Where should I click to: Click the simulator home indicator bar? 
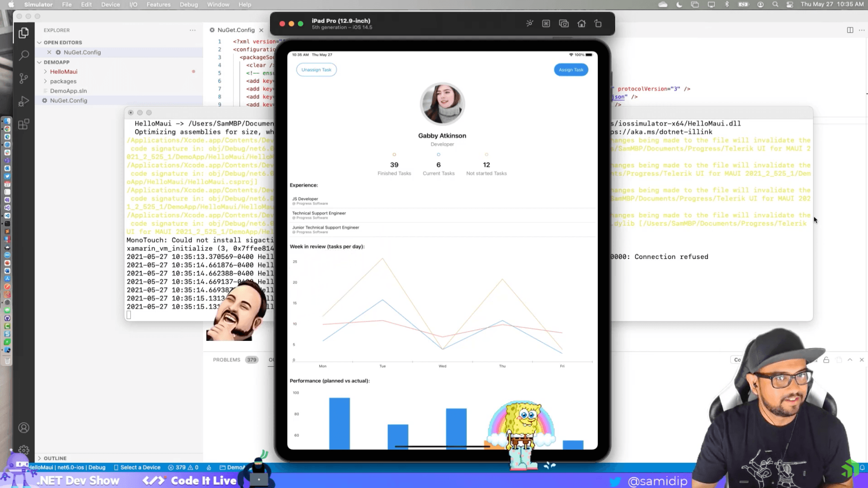pyautogui.click(x=442, y=447)
